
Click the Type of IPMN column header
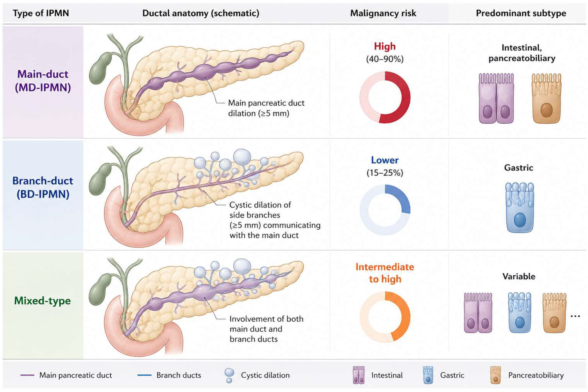pos(41,13)
